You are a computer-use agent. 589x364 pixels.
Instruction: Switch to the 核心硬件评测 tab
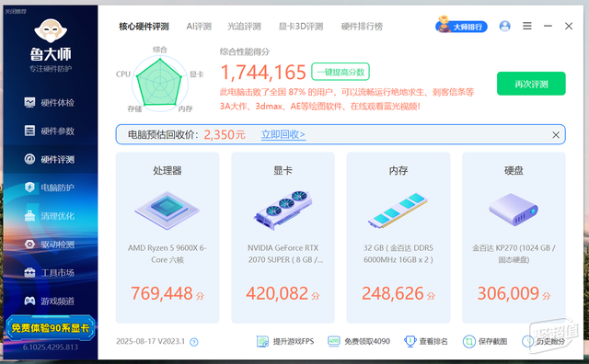click(144, 27)
